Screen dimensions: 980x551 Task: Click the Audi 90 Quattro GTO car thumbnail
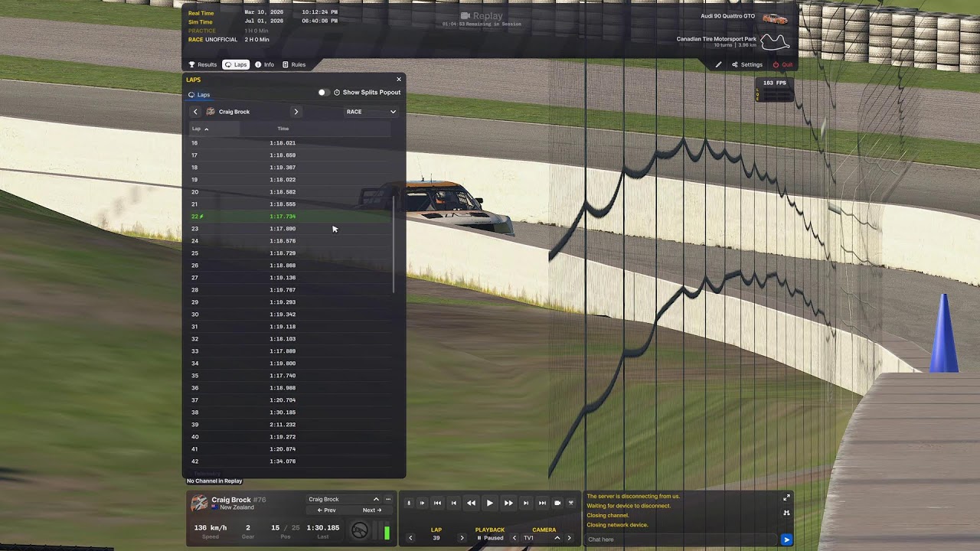775,18
